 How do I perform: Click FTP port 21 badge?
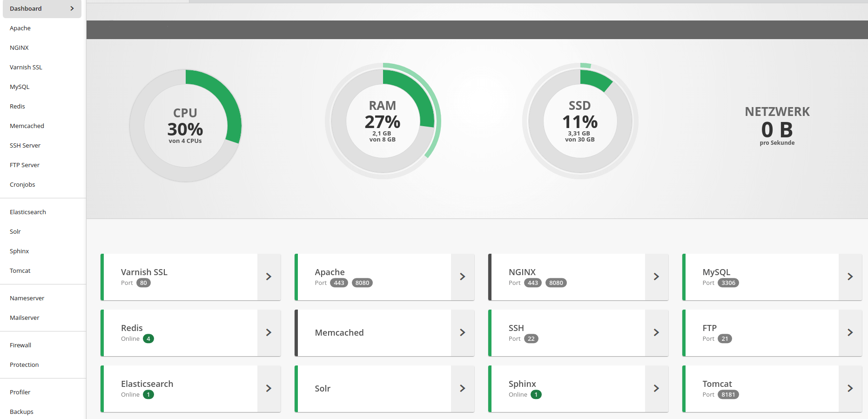click(x=725, y=338)
